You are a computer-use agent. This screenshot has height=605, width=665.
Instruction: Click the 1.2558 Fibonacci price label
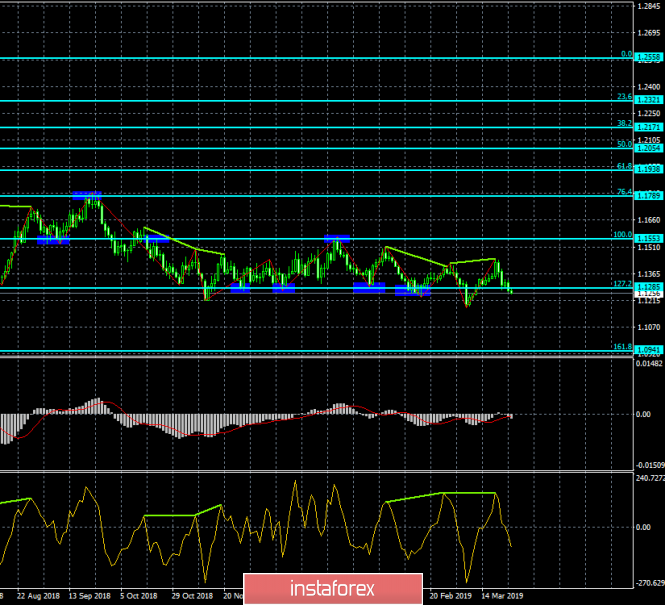click(649, 58)
